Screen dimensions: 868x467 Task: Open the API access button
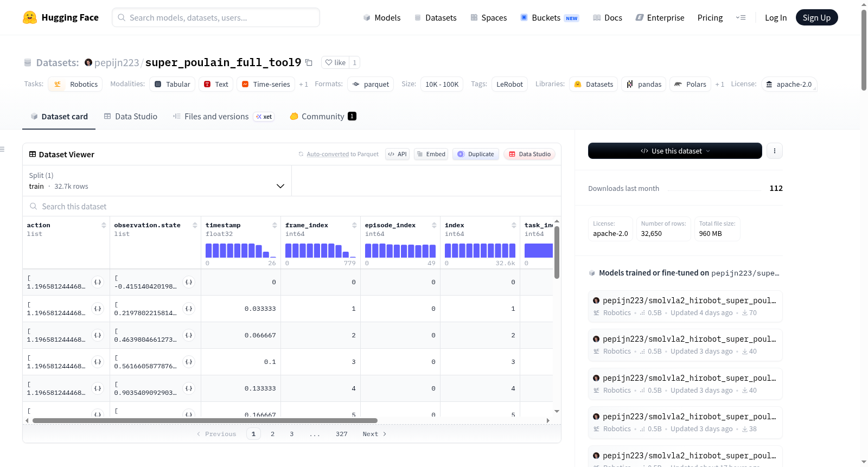coord(397,154)
